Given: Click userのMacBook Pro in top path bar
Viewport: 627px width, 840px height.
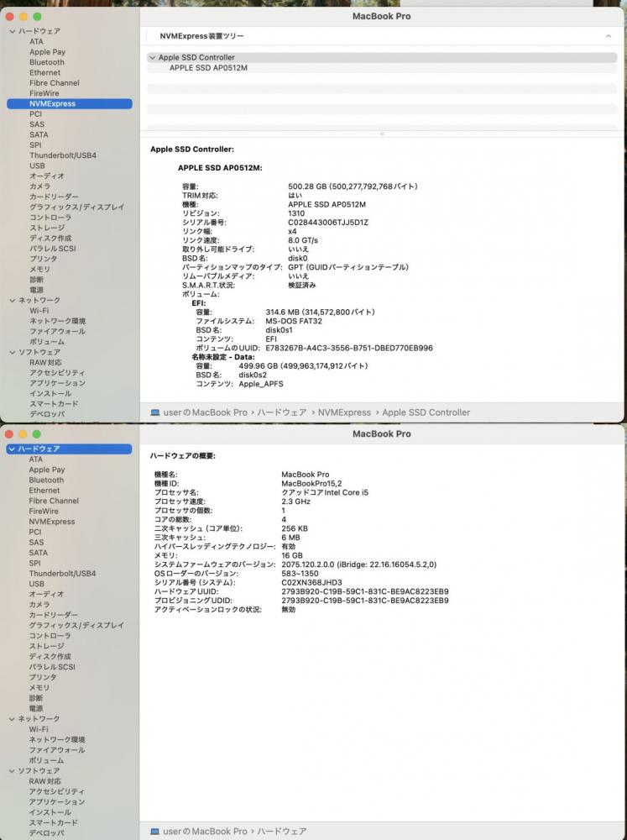Looking at the screenshot, I should click(x=205, y=412).
